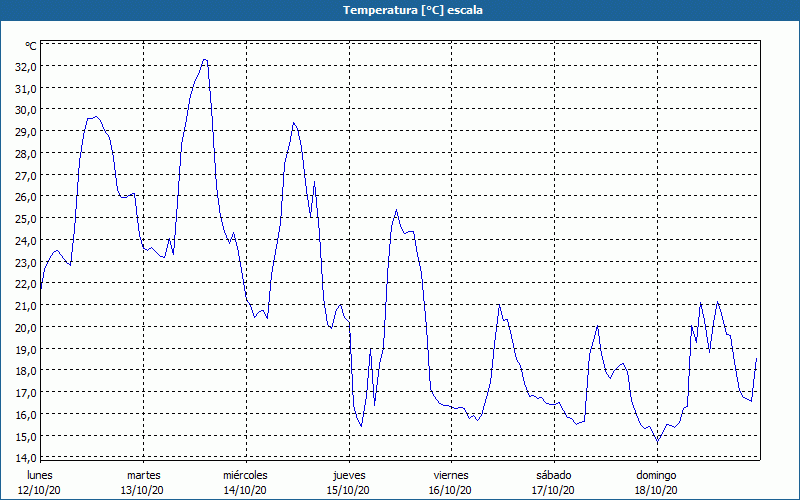Select the 16/10/20 date label
The width and height of the screenshot is (800, 500).
(x=450, y=490)
